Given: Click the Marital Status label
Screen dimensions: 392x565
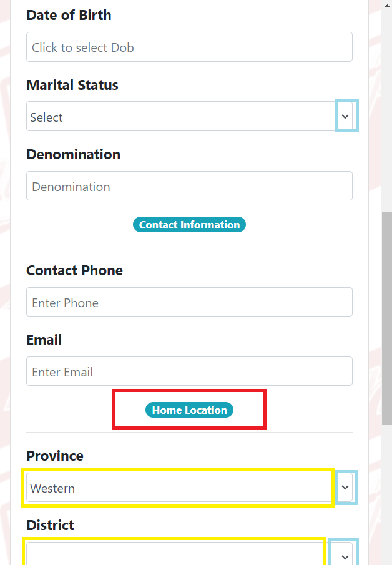Looking at the screenshot, I should (72, 85).
